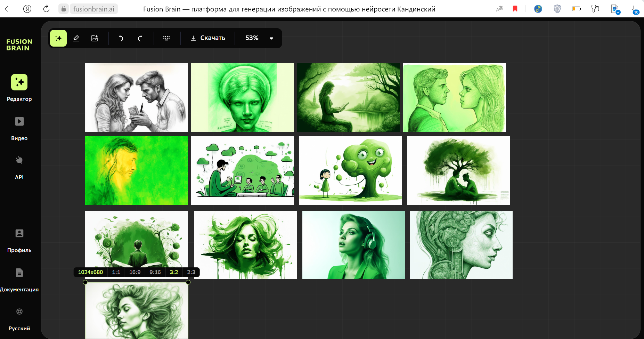Viewport: 644px width, 339px height.
Task: Select the 1:1 aspect ratio
Action: [116, 272]
